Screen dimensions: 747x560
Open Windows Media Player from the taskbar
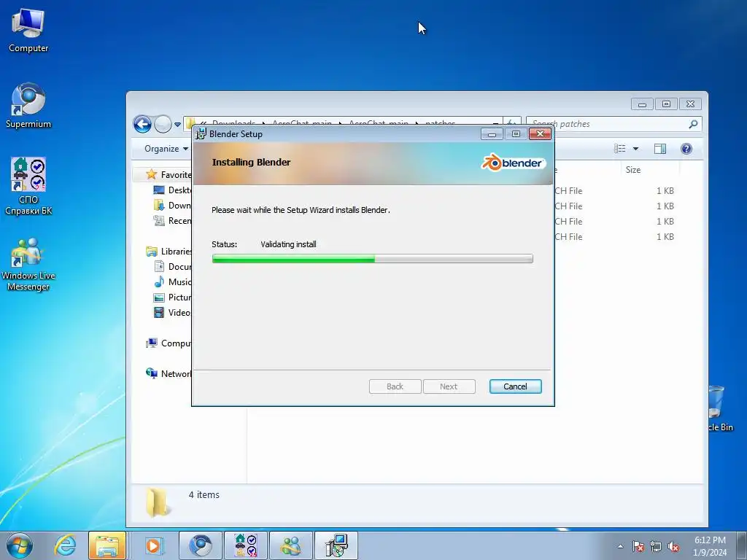[153, 545]
